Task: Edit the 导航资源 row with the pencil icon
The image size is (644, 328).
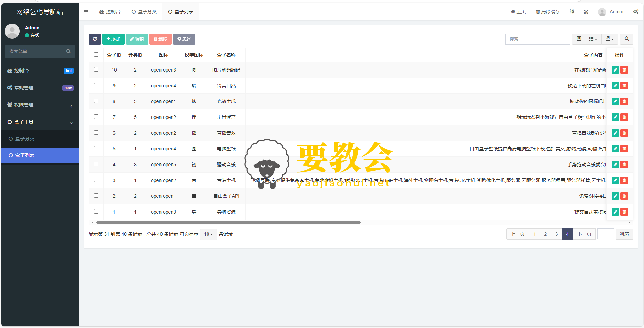Action: click(x=615, y=212)
